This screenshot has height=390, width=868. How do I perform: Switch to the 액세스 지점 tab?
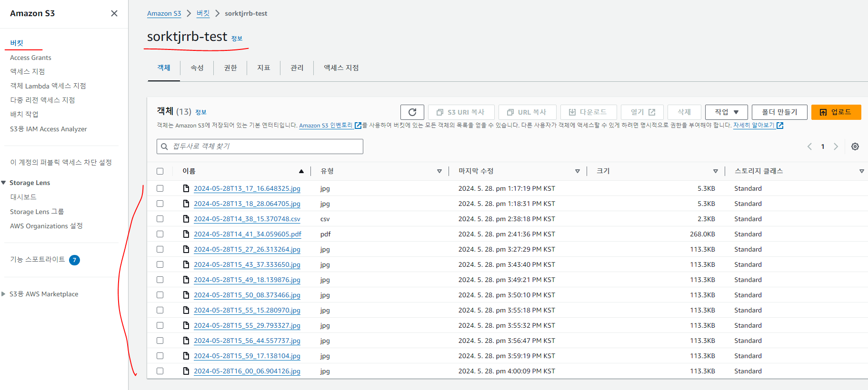(341, 68)
